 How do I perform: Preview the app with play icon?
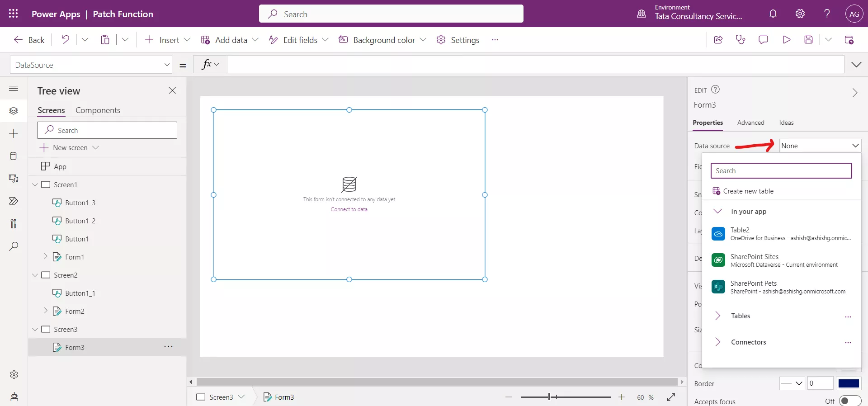point(786,40)
